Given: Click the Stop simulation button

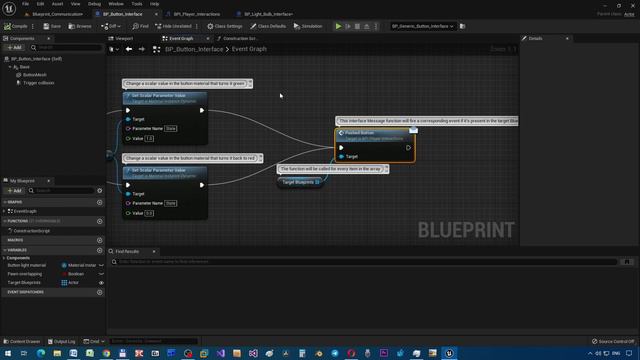Looking at the screenshot, I should (x=357, y=26).
